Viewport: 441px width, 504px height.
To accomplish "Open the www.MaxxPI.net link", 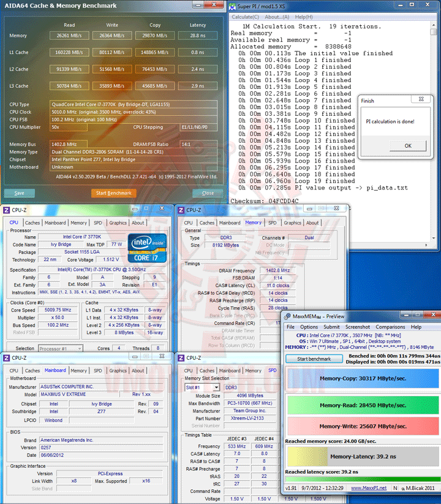I will pos(369,488).
